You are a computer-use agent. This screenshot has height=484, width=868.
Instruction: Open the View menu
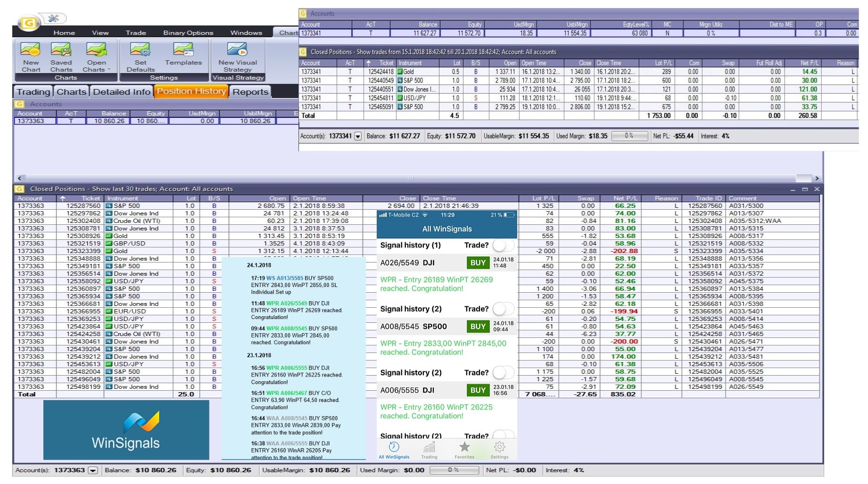100,33
